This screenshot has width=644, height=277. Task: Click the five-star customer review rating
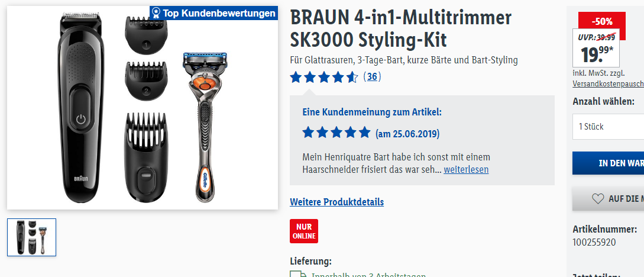336,133
